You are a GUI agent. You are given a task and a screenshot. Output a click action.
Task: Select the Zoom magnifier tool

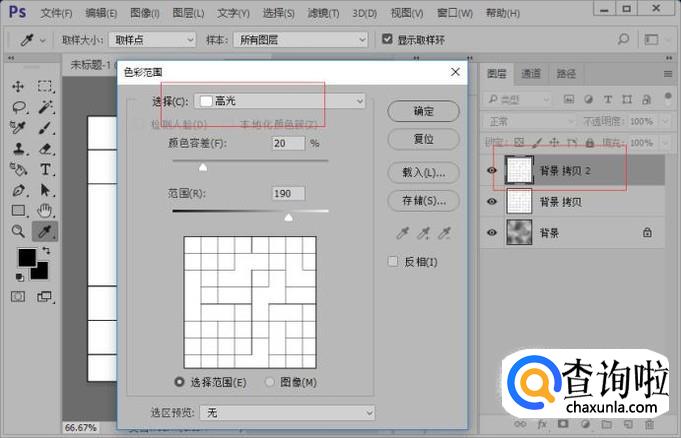pos(19,231)
